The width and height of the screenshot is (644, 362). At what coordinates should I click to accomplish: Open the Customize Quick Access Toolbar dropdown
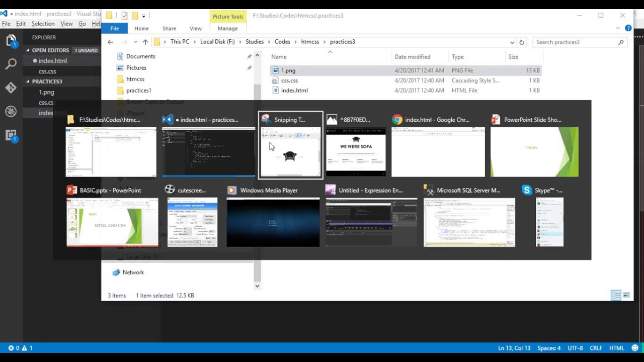pyautogui.click(x=143, y=16)
